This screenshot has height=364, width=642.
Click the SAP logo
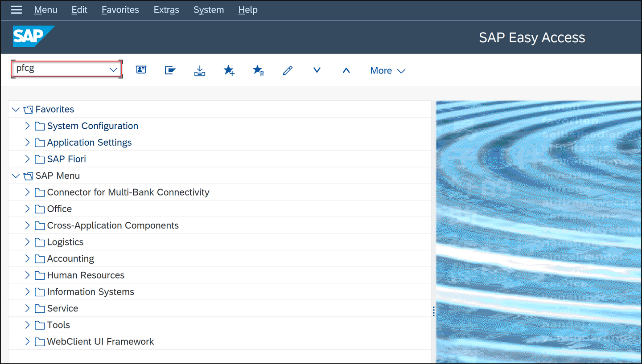(34, 36)
